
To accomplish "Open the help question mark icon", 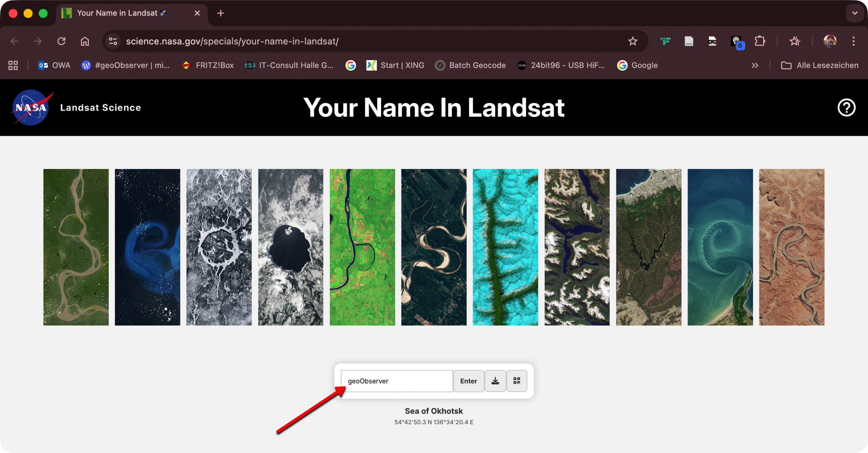I will click(x=846, y=108).
